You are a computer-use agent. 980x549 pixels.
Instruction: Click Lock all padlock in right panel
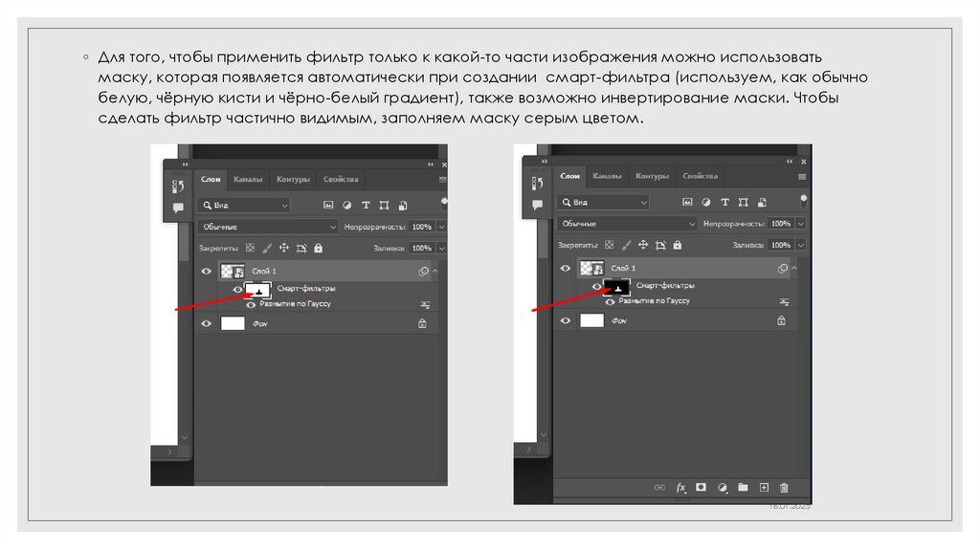pos(678,245)
